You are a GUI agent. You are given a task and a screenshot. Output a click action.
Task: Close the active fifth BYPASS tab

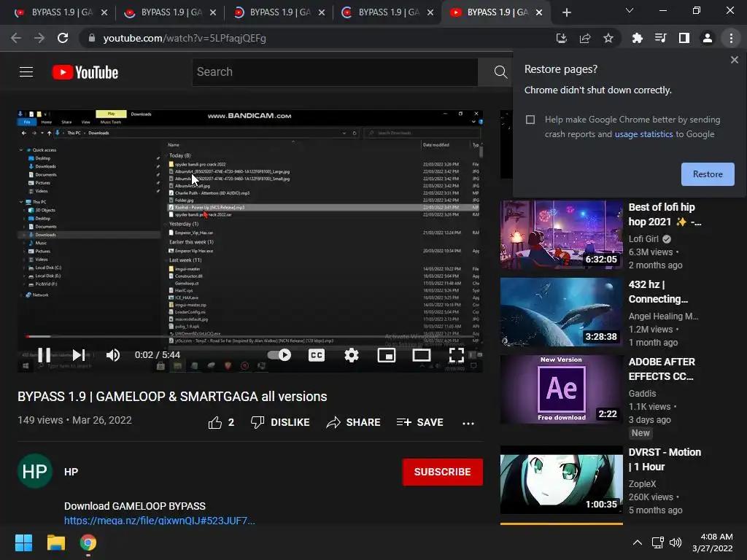pyautogui.click(x=539, y=12)
